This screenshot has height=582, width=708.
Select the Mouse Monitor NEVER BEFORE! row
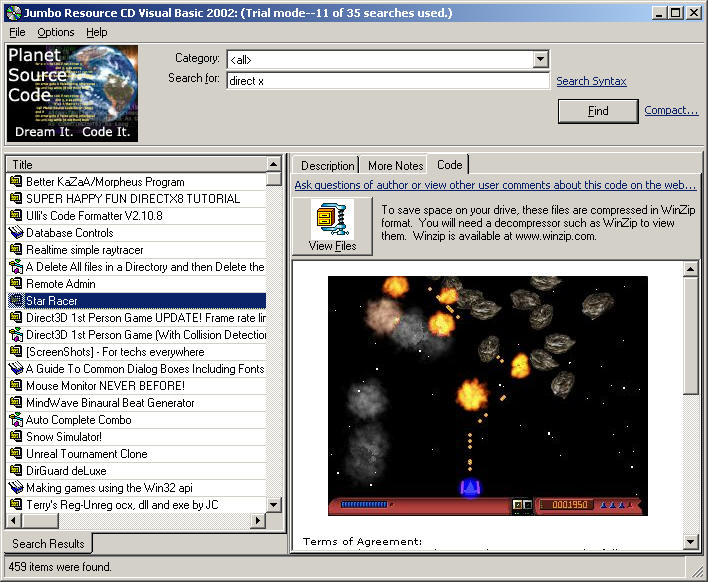(x=136, y=386)
